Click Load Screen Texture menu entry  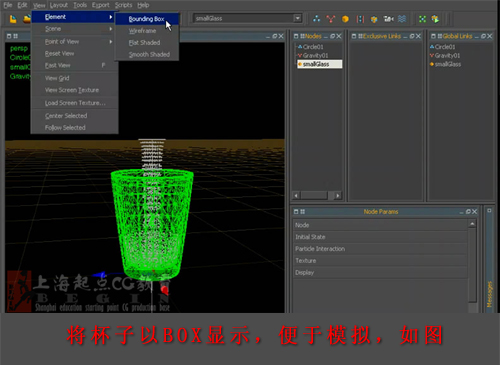[x=75, y=103]
